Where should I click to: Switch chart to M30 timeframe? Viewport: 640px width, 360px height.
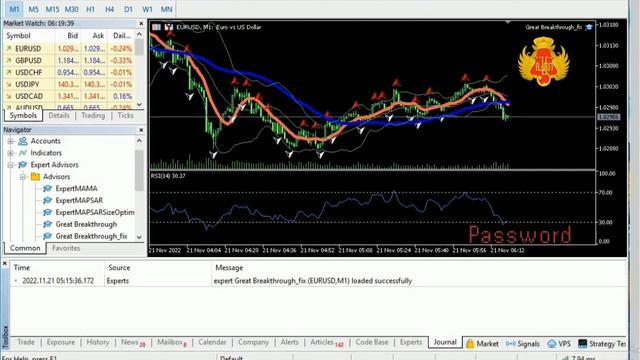click(71, 9)
